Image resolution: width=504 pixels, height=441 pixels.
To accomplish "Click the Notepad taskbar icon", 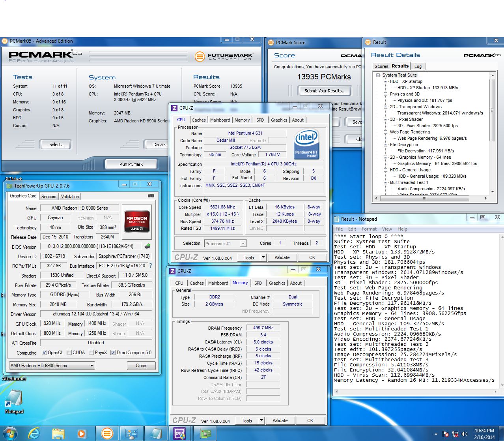I will click(156, 433).
